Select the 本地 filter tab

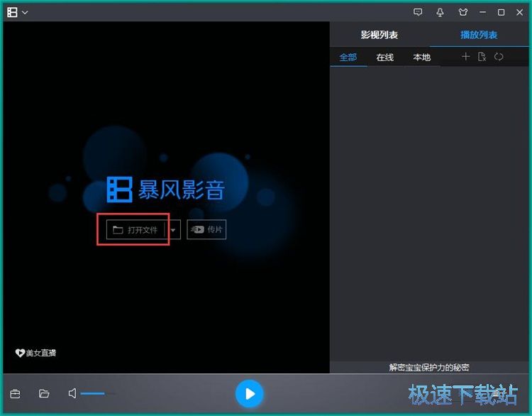tap(422, 57)
